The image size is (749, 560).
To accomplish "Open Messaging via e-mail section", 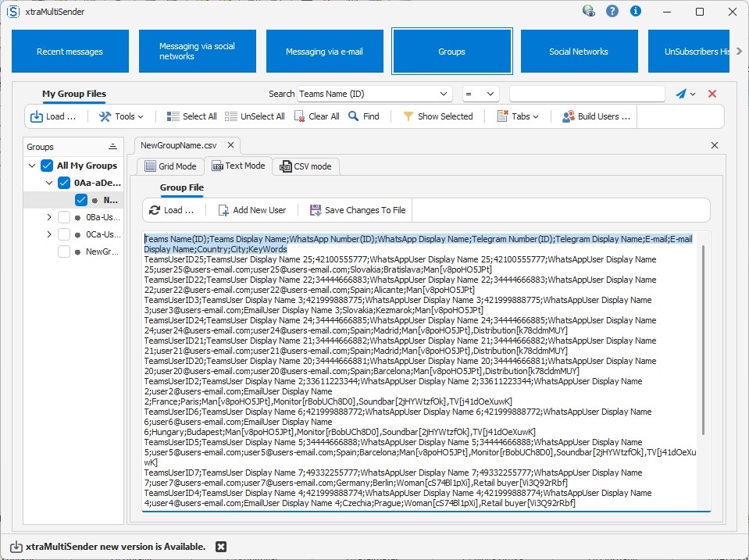I will (x=325, y=51).
